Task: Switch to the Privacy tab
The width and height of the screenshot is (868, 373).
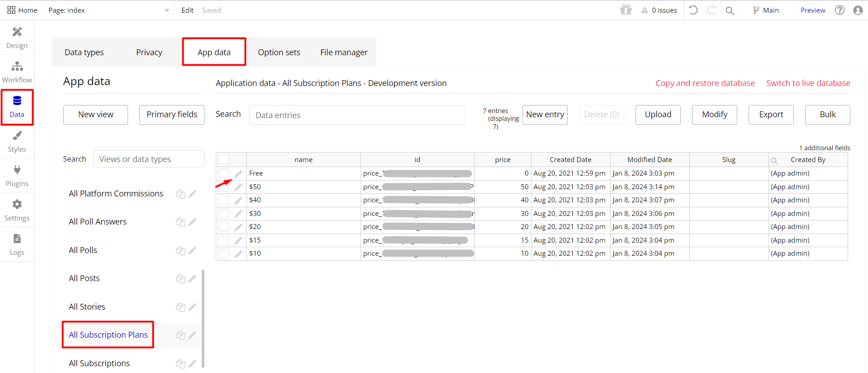Action: pos(149,52)
